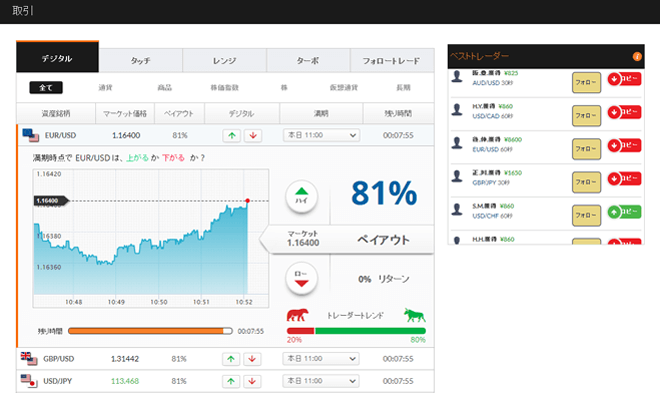Click the green 113.468 market price
The image size is (660, 400).
coord(125,381)
